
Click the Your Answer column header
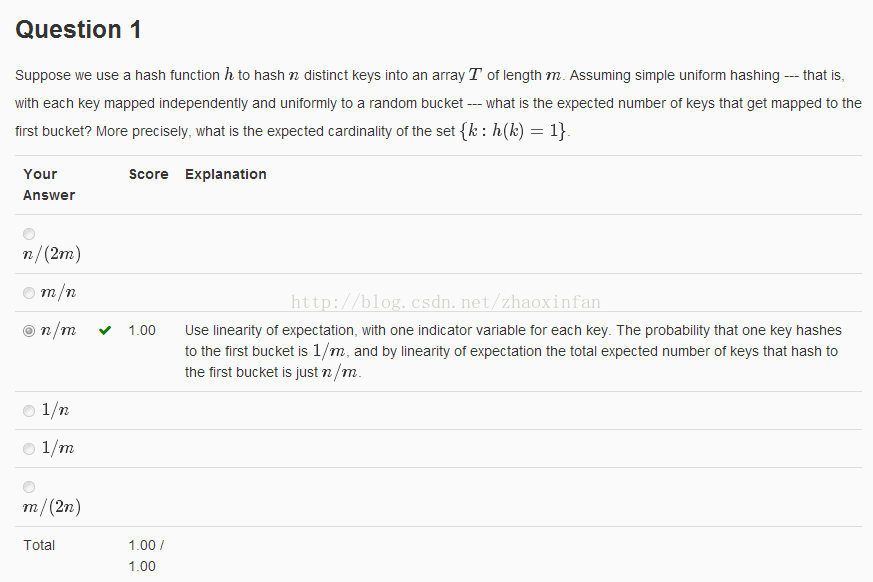49,184
